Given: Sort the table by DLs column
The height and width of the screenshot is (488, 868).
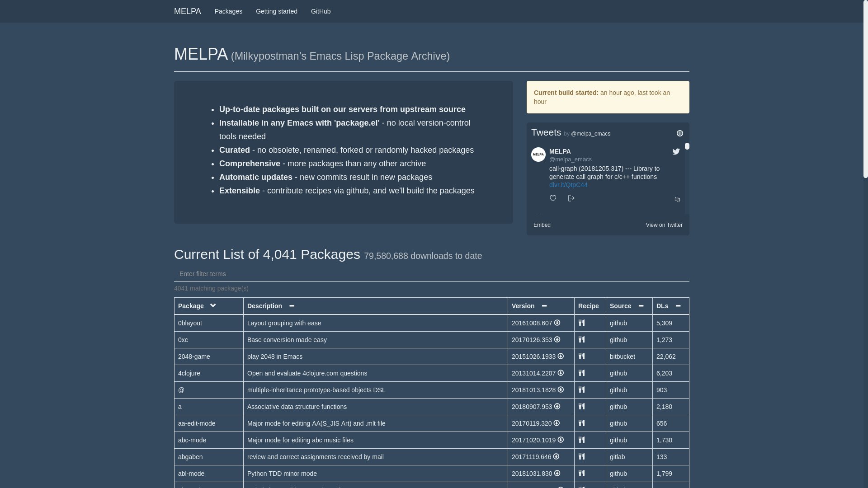Looking at the screenshot, I should tap(678, 306).
